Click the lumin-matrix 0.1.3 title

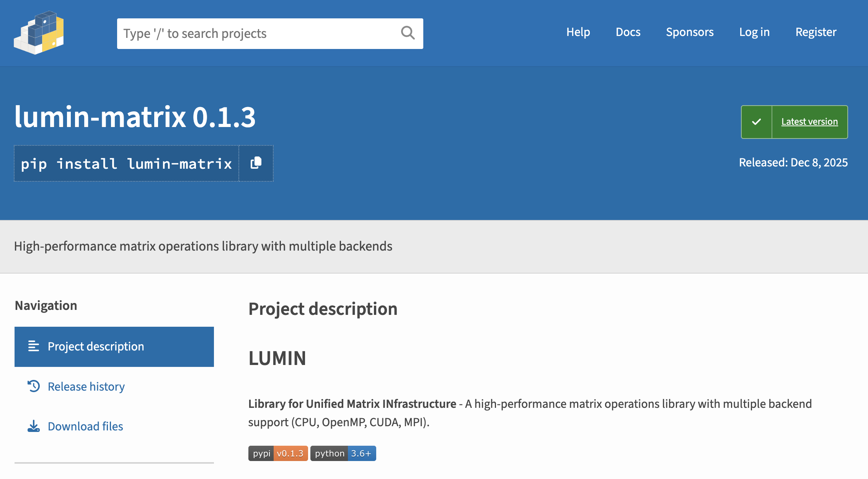coord(135,117)
